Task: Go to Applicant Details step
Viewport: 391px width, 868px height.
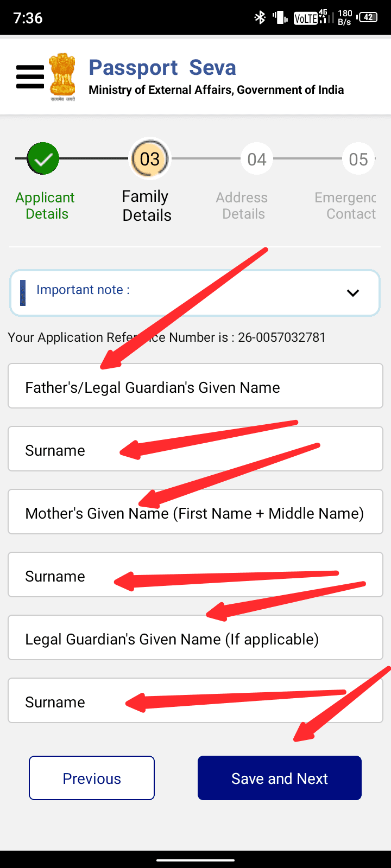Action: pyautogui.click(x=46, y=206)
